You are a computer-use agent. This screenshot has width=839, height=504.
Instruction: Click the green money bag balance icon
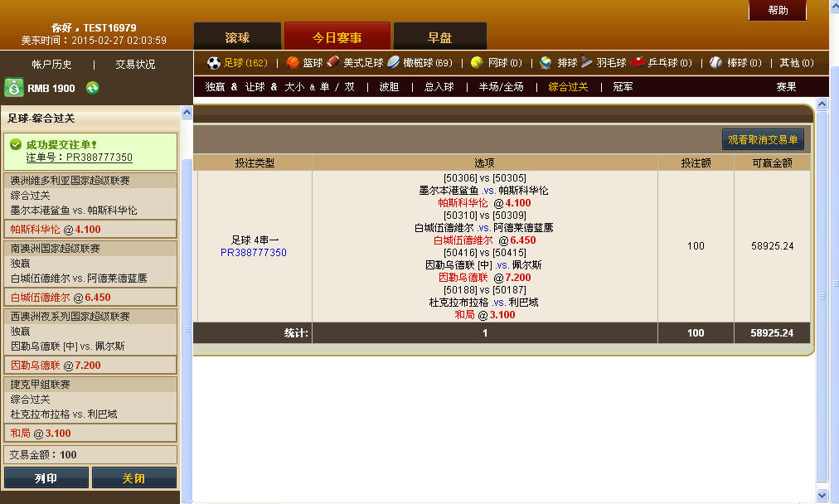(x=13, y=88)
